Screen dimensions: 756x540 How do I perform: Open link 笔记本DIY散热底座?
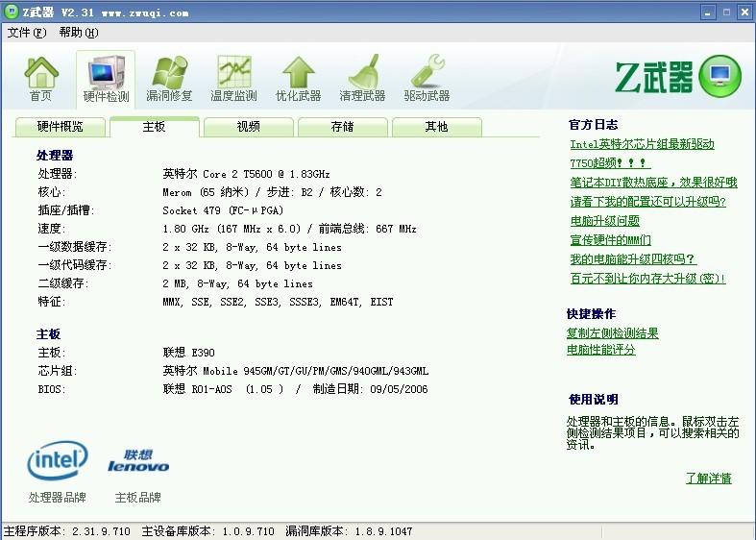coord(653,183)
